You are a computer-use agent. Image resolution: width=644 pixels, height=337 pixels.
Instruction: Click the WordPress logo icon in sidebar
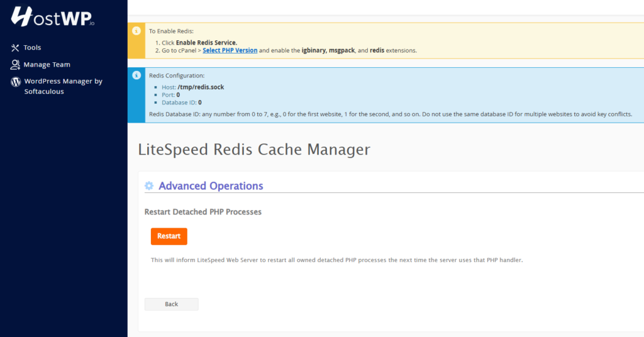[x=16, y=82]
